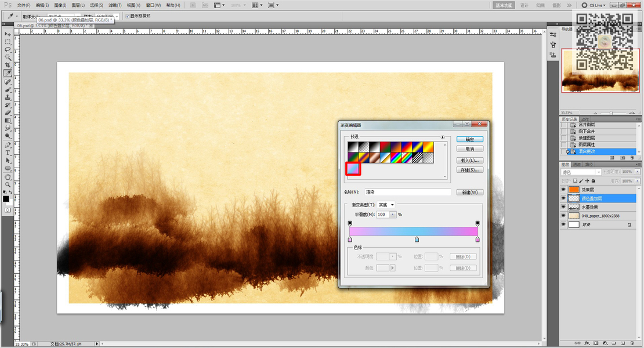
Task: Select the Healing Brush tool
Action: point(8,81)
